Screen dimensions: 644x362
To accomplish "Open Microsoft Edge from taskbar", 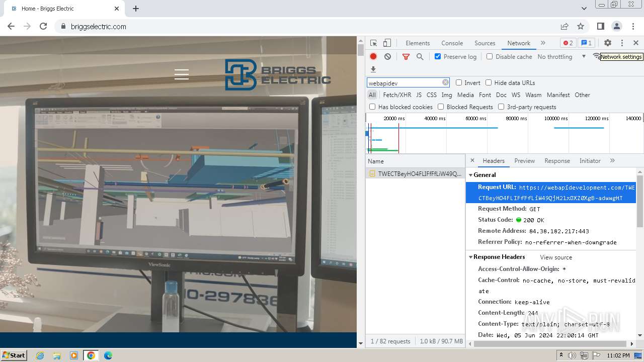I will click(108, 355).
